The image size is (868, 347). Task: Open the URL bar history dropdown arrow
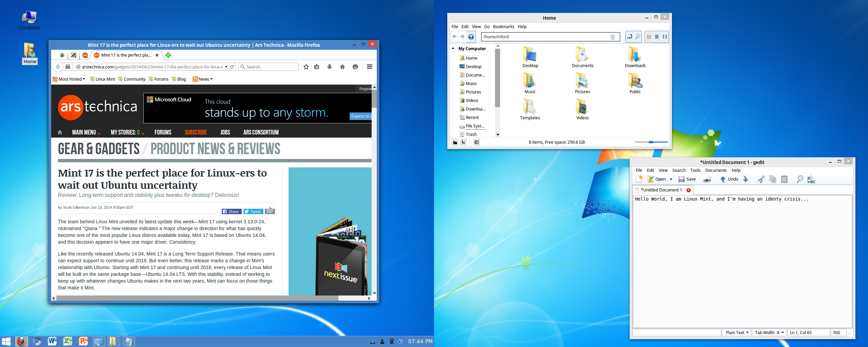(x=226, y=67)
